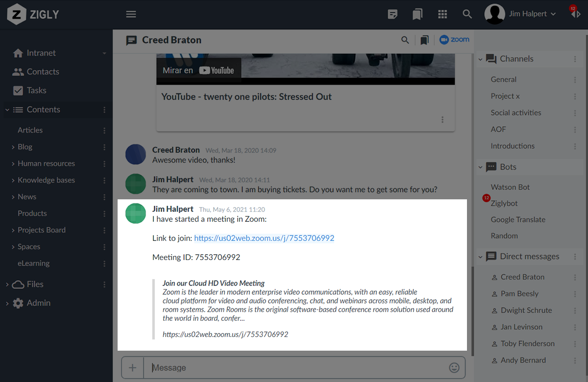Image resolution: width=588 pixels, height=382 pixels.
Task: Open conversation bookmarks icon in chat header
Action: coord(424,40)
